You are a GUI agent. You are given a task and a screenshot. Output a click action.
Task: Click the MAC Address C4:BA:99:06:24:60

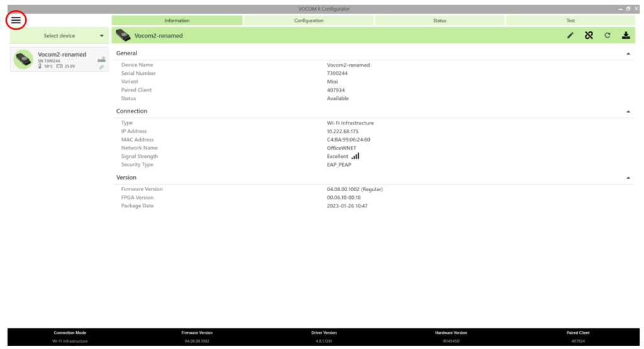[348, 140]
